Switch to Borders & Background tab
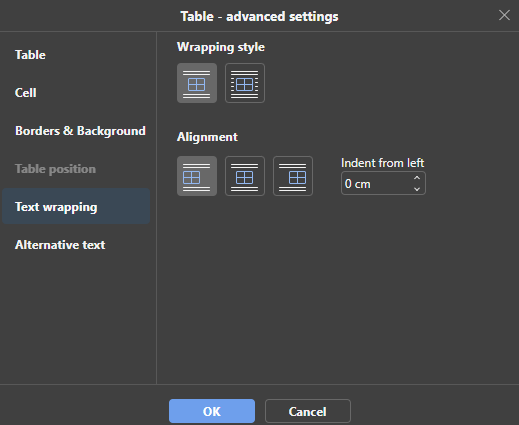The height and width of the screenshot is (425, 519). pos(76,131)
